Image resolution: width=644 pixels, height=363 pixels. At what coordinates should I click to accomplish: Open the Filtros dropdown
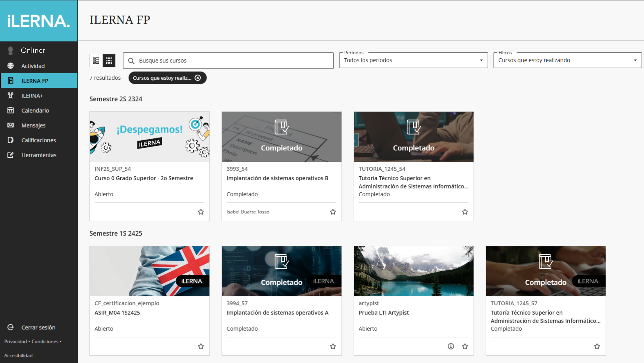(567, 60)
